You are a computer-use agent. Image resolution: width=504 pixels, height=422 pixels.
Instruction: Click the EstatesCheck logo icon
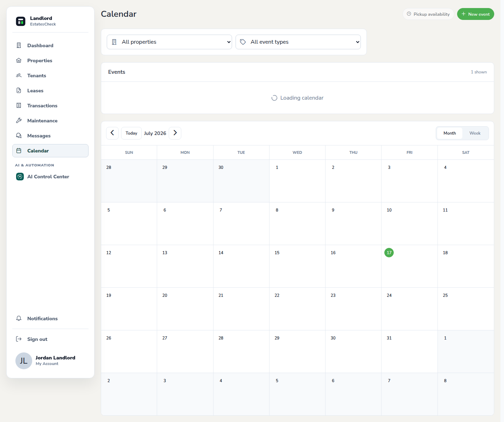click(21, 21)
